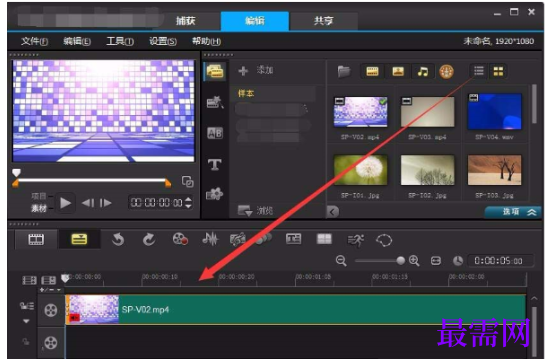Zoom out the timeline
Image resolution: width=549 pixels, height=364 pixels.
(x=341, y=261)
